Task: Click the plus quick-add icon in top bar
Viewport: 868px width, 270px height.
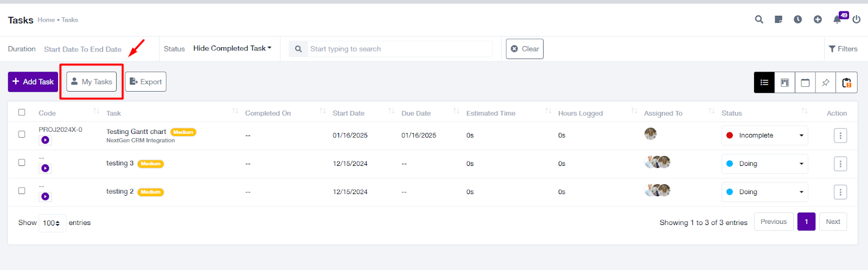Action: click(x=818, y=20)
